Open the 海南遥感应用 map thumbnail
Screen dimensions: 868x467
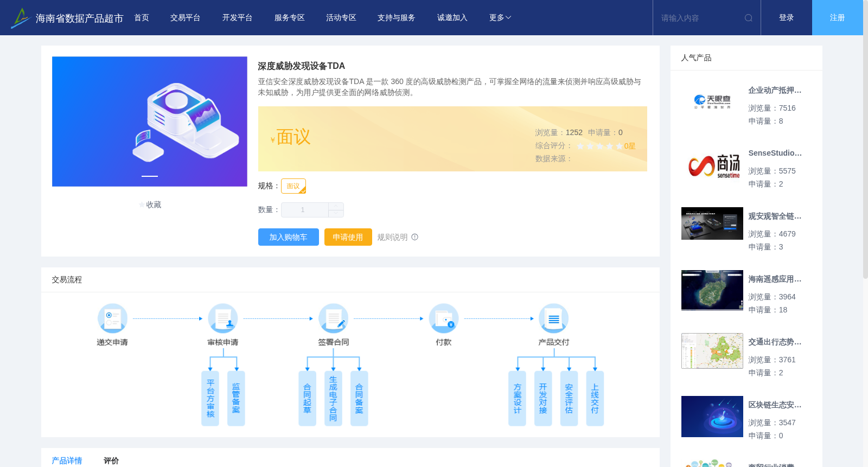[x=712, y=290]
